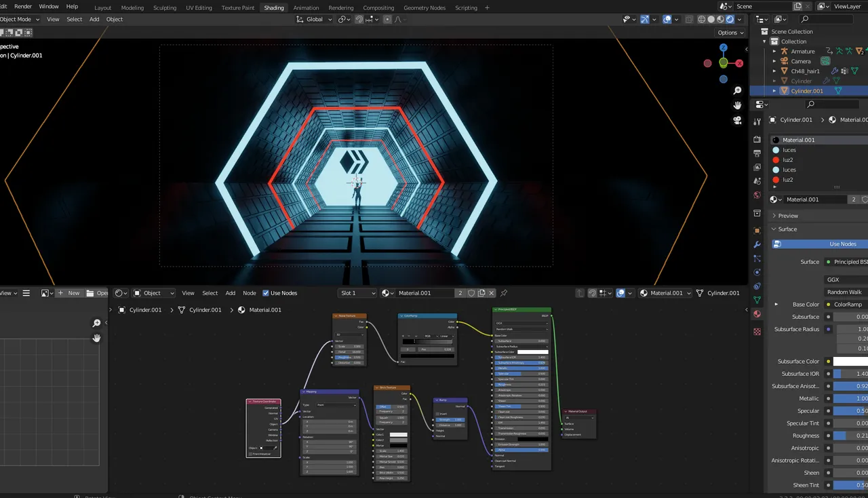868x498 pixels.
Task: Toggle the Use Nodes checkbox in node editor
Action: click(x=266, y=293)
